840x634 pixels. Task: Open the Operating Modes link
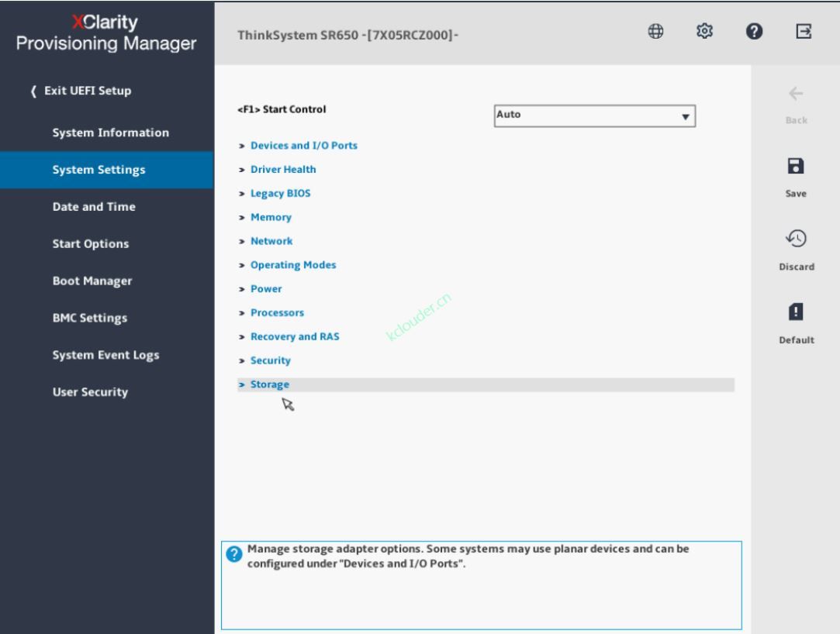point(293,265)
